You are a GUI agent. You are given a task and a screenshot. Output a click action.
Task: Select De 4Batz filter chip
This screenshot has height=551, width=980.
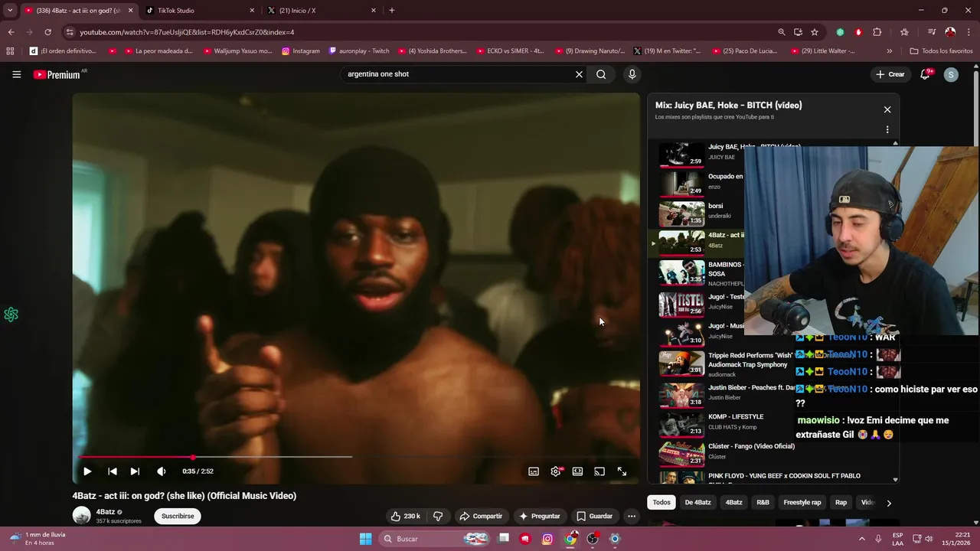697,503
